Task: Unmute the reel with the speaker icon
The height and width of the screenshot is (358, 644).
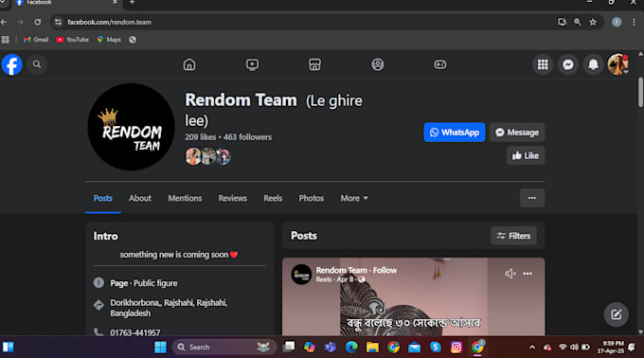Action: pos(510,274)
